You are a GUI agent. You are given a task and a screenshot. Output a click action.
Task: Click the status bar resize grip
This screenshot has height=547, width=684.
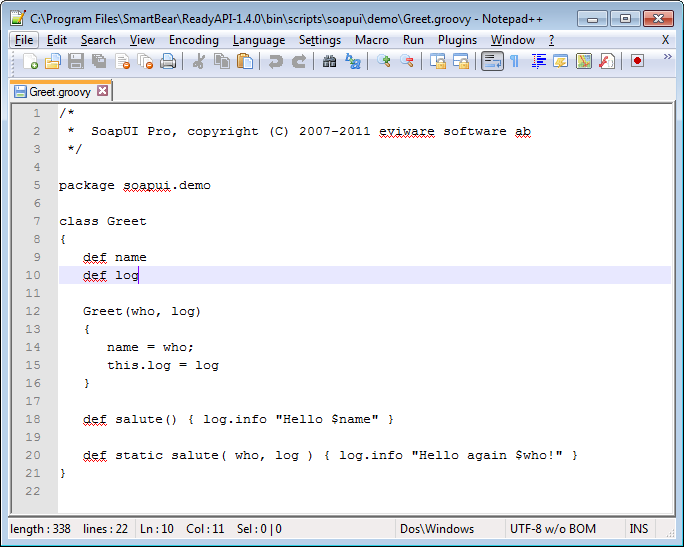[670, 531]
